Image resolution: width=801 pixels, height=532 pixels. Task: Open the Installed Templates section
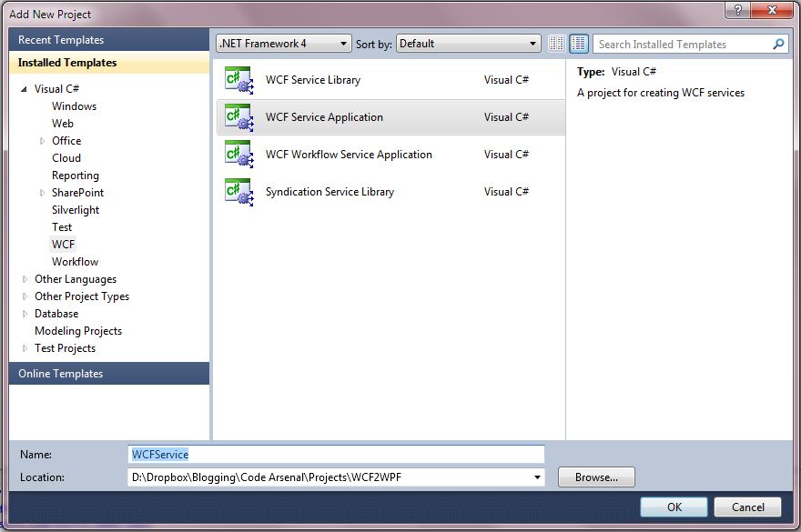click(109, 63)
